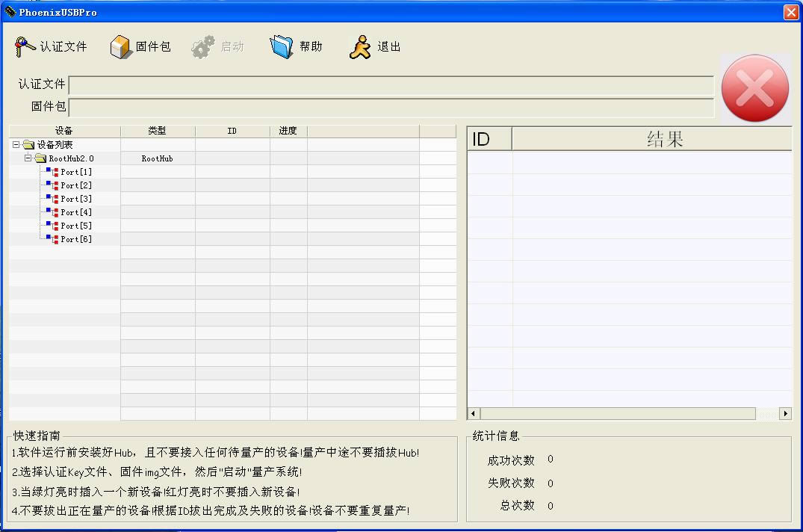Image resolution: width=803 pixels, height=532 pixels.
Task: Click the 认证文件 path input field
Action: tap(391, 85)
